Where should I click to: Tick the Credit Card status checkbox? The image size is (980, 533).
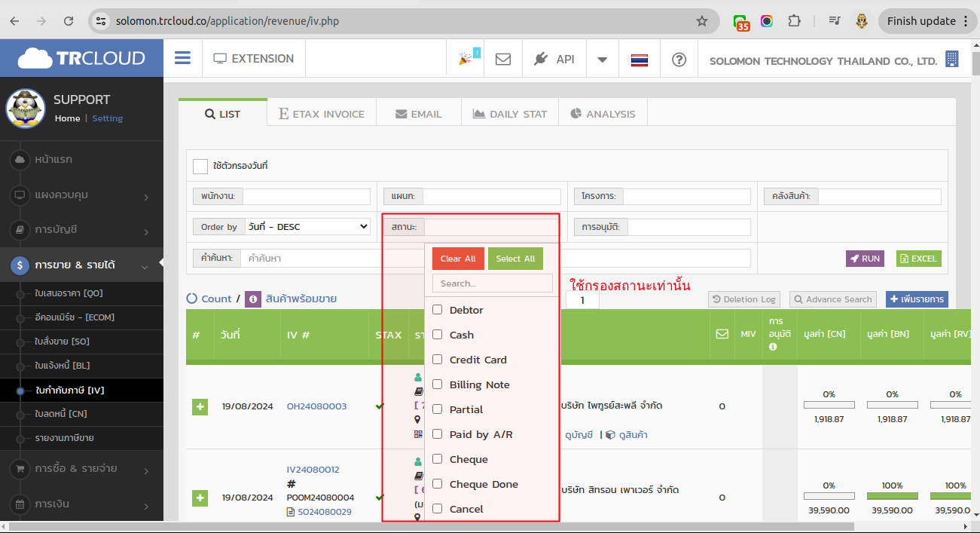point(437,360)
